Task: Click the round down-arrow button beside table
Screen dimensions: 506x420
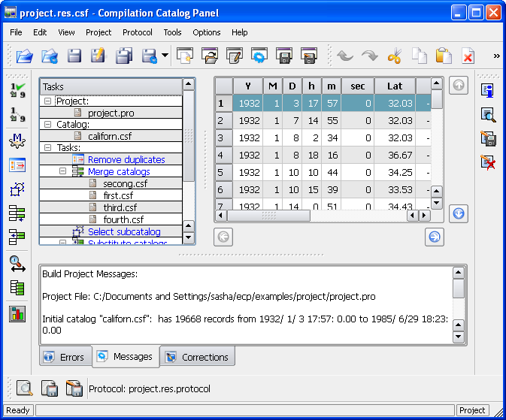Action: coord(459,213)
